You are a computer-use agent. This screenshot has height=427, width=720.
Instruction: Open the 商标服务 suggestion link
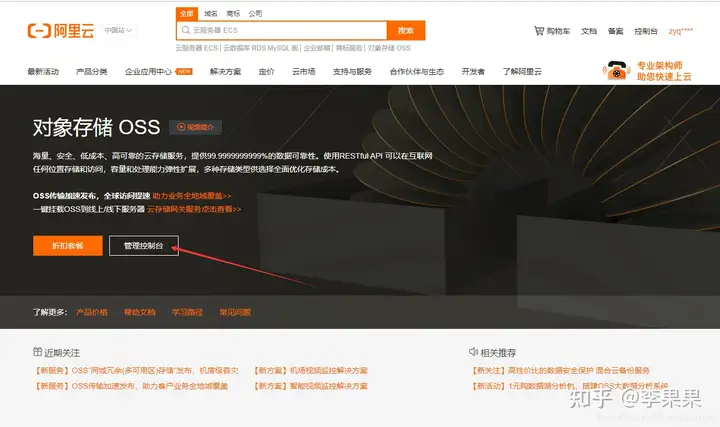click(x=349, y=48)
